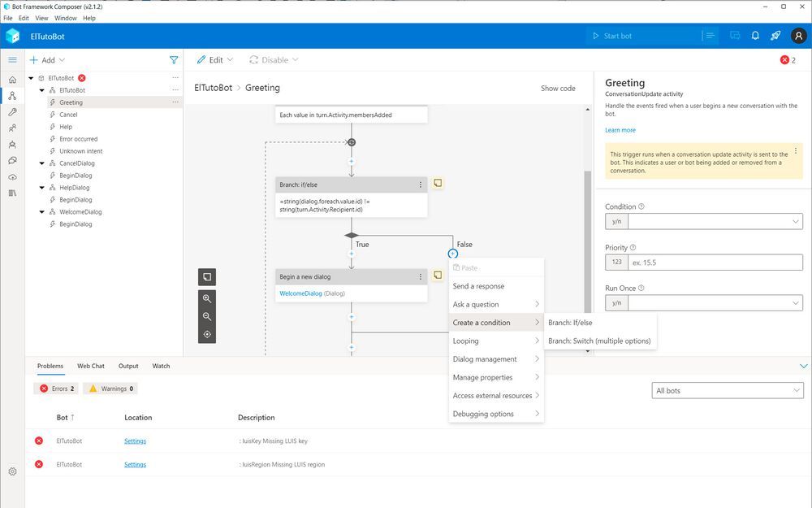This screenshot has height=508, width=812.
Task: Click the Priority input field
Action: click(715, 263)
